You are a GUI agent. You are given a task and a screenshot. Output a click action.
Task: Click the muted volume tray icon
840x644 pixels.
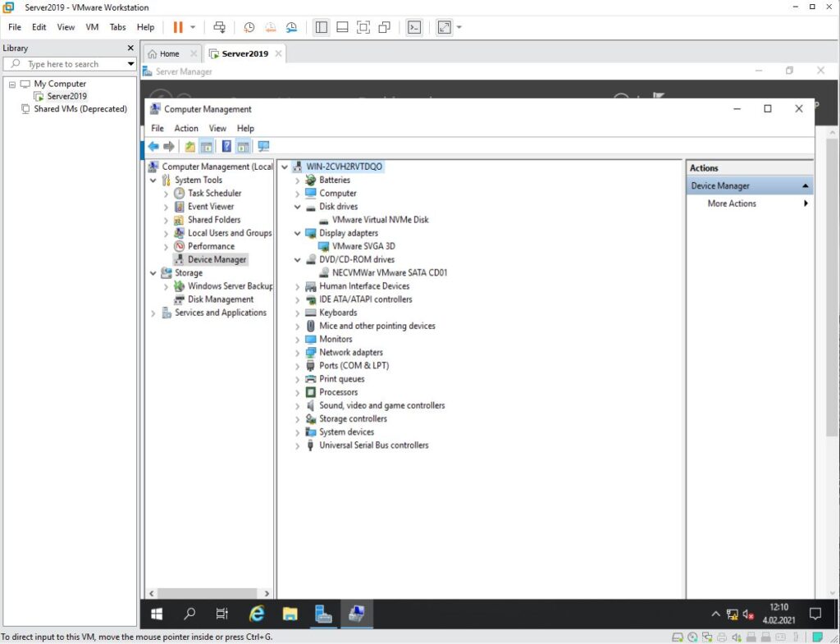pos(748,614)
